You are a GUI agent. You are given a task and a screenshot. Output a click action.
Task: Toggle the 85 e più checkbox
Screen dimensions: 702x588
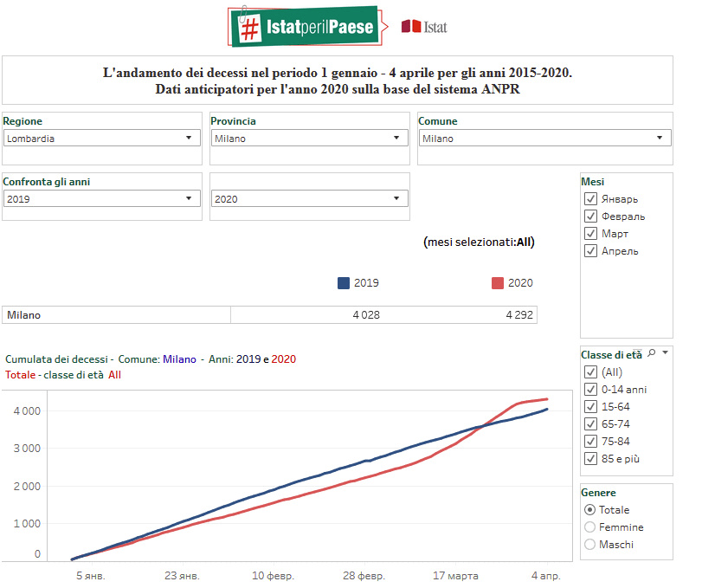[x=591, y=459]
